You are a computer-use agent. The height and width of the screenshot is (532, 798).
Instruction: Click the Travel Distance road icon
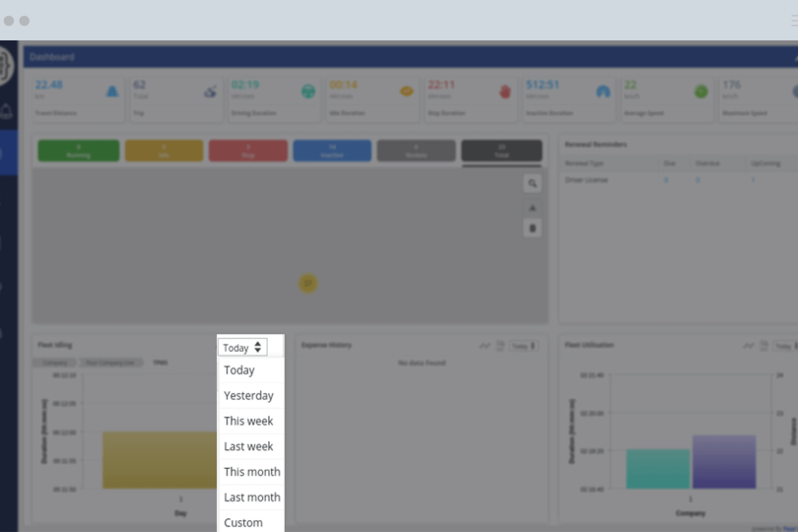click(x=112, y=92)
